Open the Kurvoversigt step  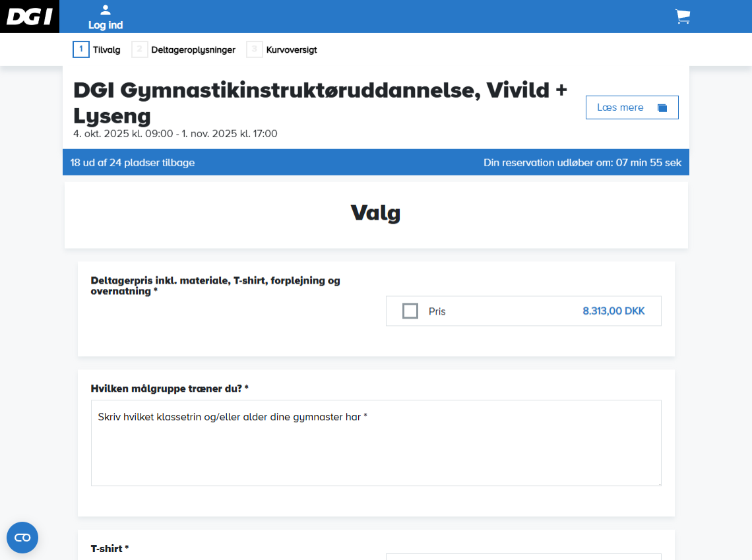pyautogui.click(x=292, y=49)
